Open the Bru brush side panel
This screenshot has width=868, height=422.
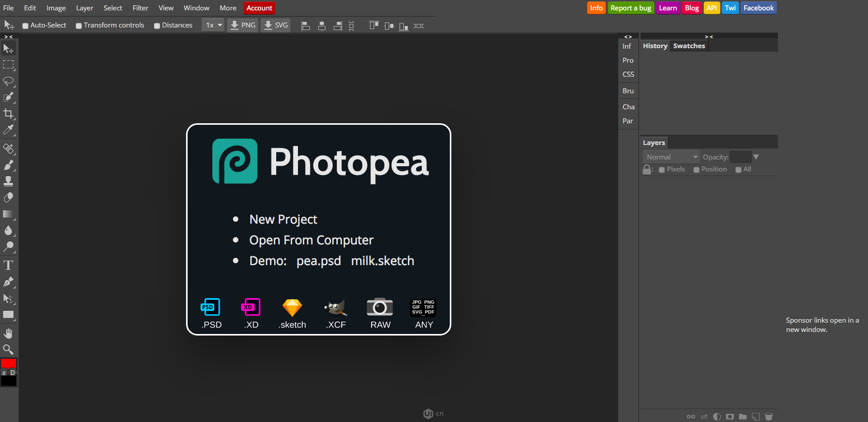pyautogui.click(x=628, y=91)
